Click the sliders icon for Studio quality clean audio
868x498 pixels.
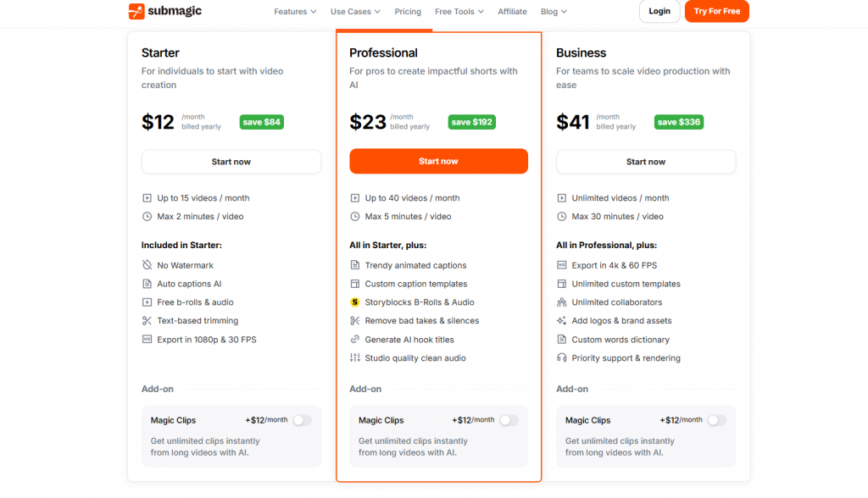coord(355,358)
